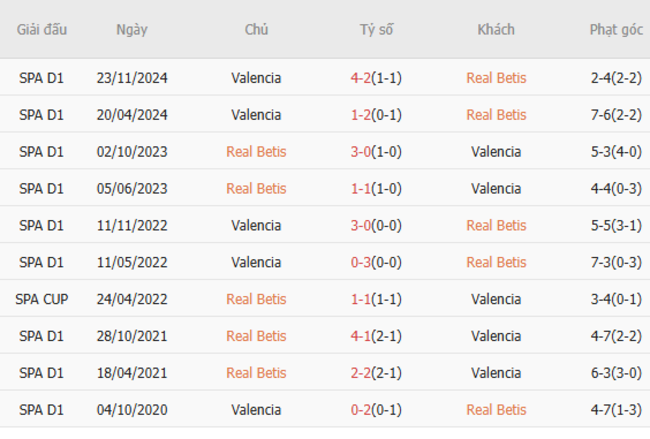Screen dimensions: 650x439
Task: Select Real Betis in the 05/06/2023 match
Action: [x=256, y=189]
